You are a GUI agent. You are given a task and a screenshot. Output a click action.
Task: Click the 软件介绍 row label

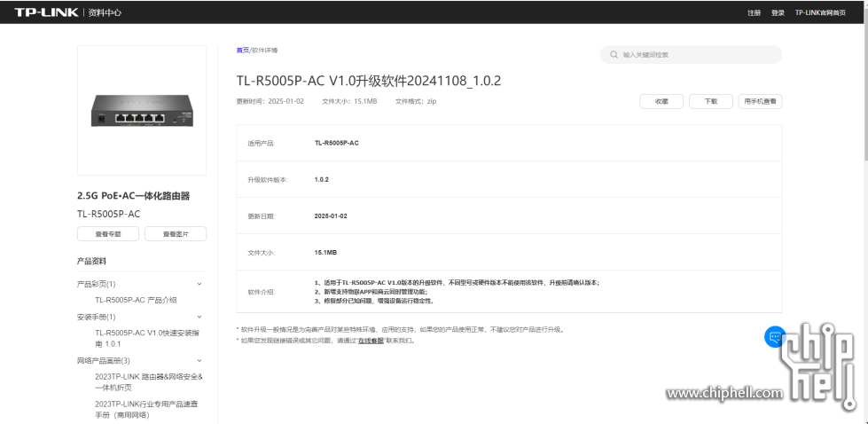pyautogui.click(x=262, y=292)
